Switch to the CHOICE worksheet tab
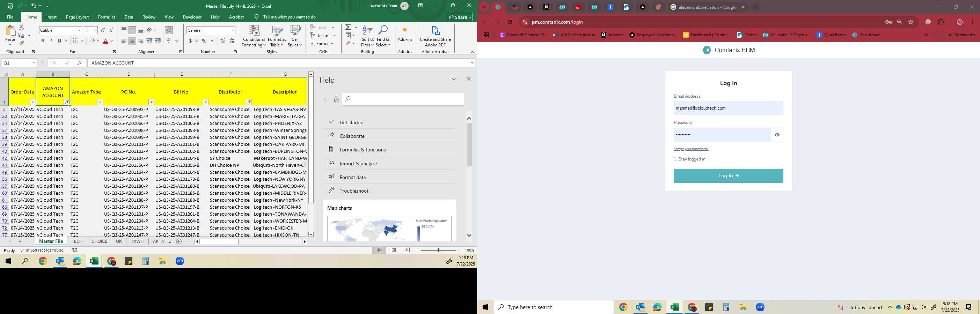Viewport: 980px width, 314px height. click(x=99, y=241)
